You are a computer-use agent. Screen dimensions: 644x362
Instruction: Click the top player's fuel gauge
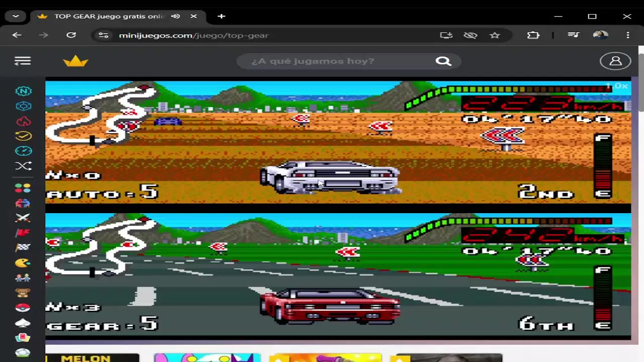603,167
